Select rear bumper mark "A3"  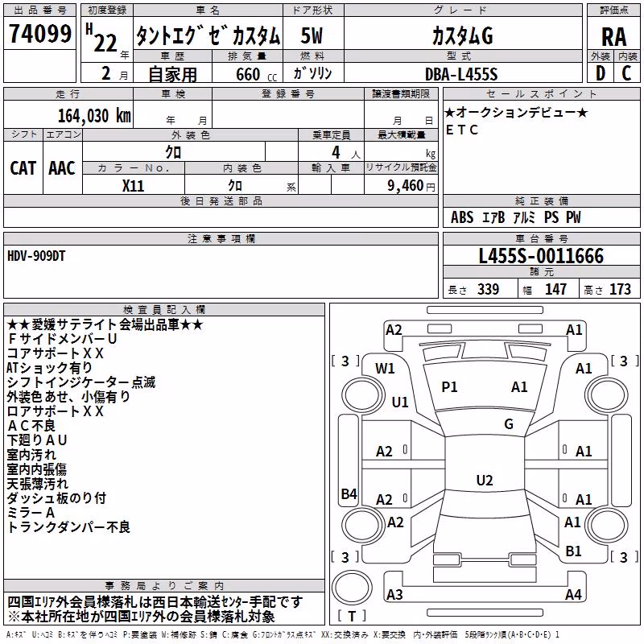[x=394, y=594]
